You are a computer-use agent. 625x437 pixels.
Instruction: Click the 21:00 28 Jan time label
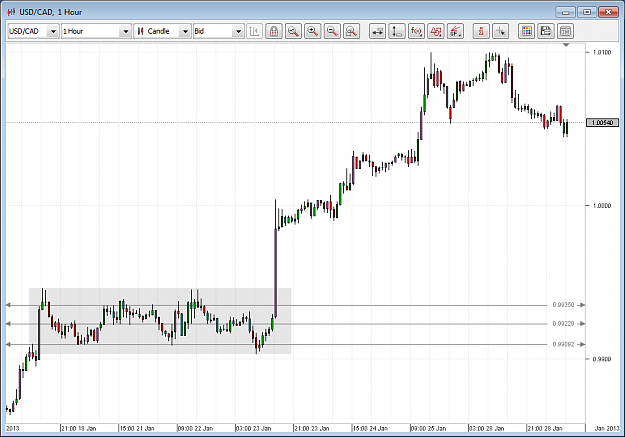point(545,428)
